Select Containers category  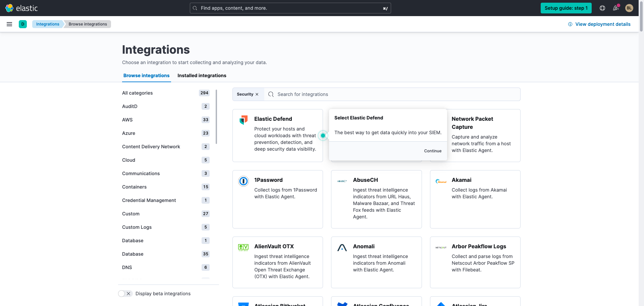point(166,187)
